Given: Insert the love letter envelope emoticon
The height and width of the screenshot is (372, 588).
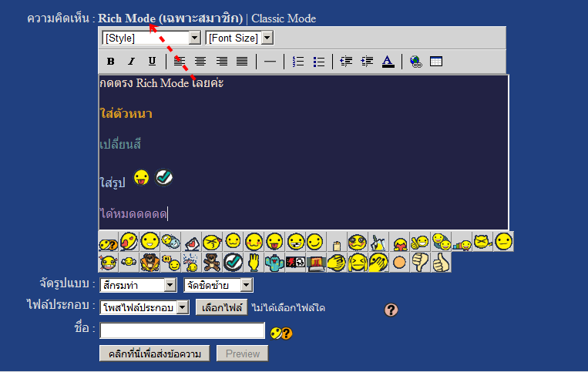Looking at the screenshot, I should tap(192, 242).
